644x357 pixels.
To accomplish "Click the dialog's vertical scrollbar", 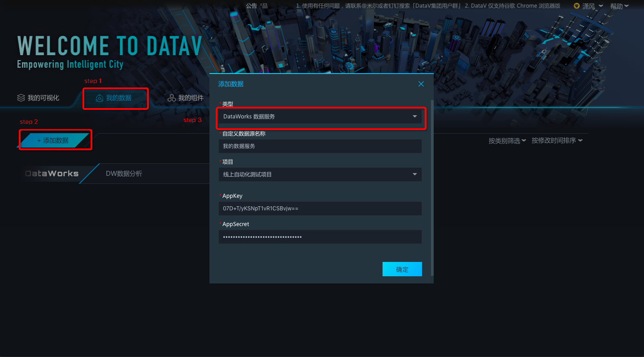I will pos(432,187).
